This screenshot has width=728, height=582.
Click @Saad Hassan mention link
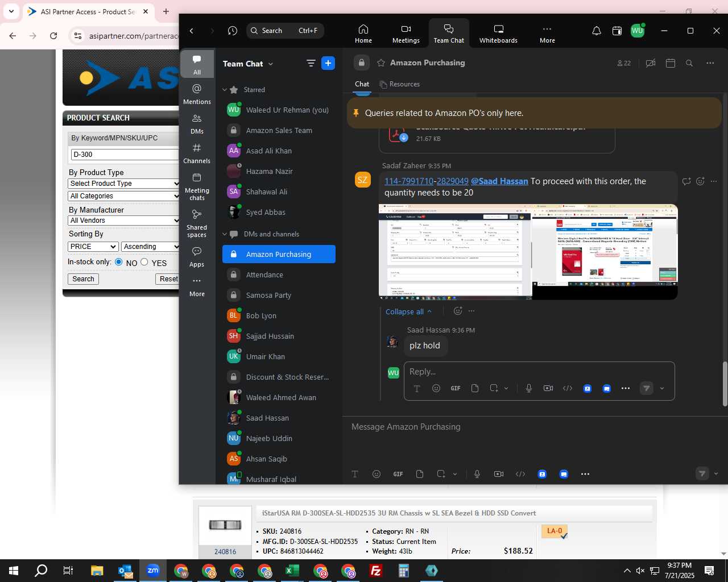[499, 181]
